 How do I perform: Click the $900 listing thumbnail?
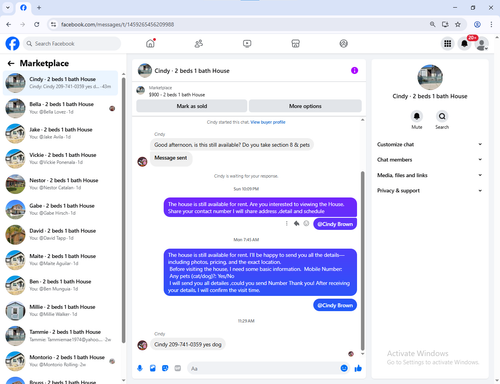coord(141,90)
